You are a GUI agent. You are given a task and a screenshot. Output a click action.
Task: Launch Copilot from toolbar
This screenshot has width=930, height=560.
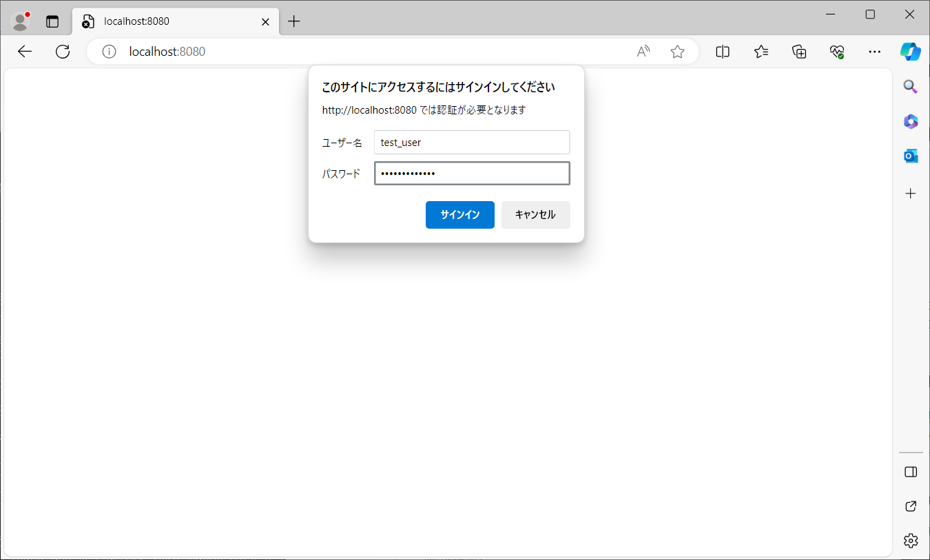[911, 52]
